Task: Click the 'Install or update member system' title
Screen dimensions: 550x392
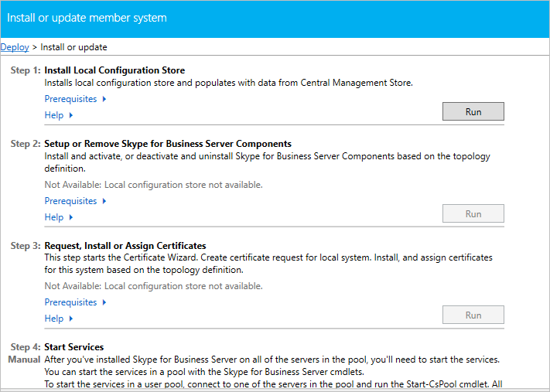Action: pos(87,18)
